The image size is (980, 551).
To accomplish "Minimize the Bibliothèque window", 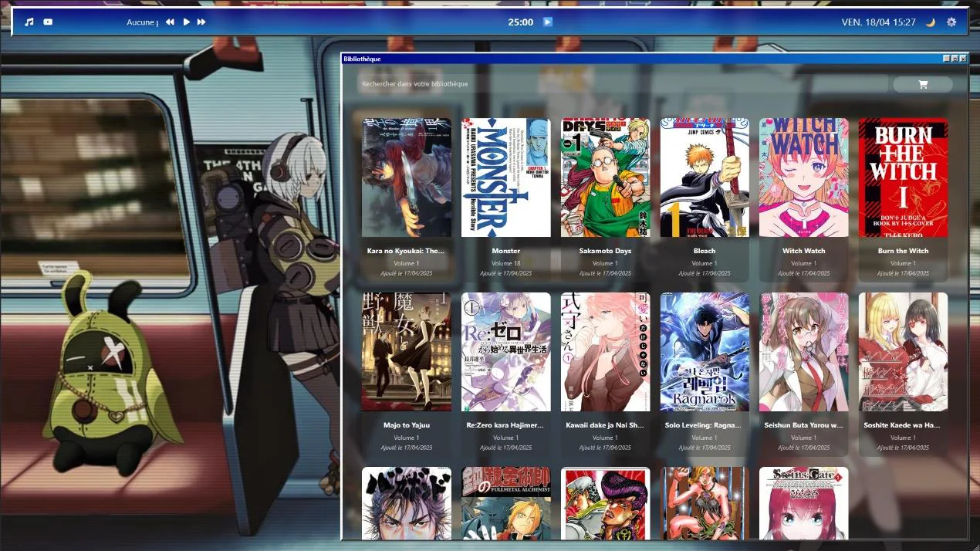I will 947,59.
